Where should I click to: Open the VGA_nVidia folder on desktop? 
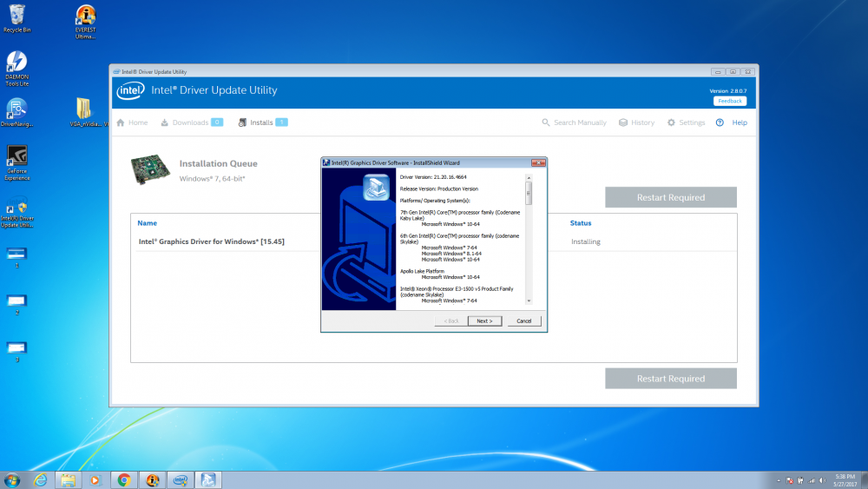tap(85, 112)
